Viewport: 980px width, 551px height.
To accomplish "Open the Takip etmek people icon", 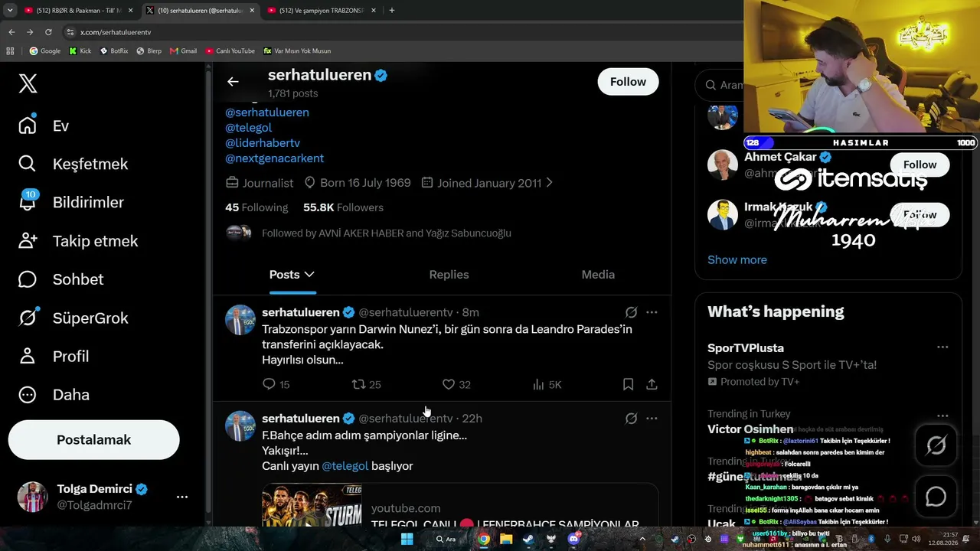I will click(x=28, y=241).
